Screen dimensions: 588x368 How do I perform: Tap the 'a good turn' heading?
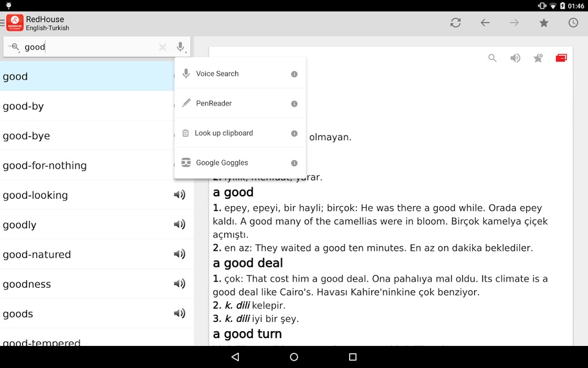pos(247,334)
